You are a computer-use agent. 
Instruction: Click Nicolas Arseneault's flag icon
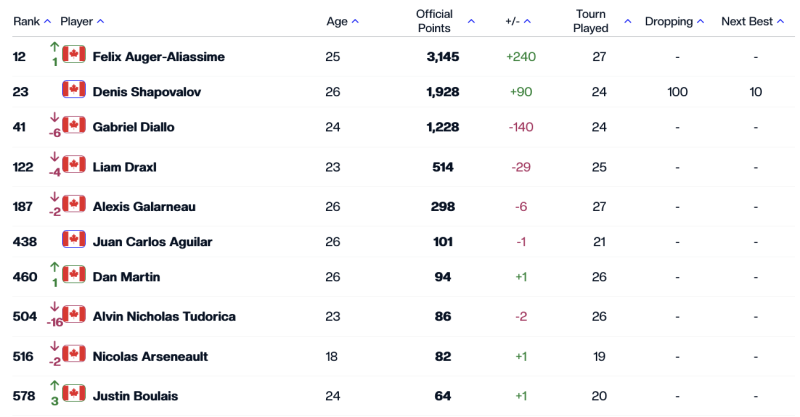click(73, 354)
